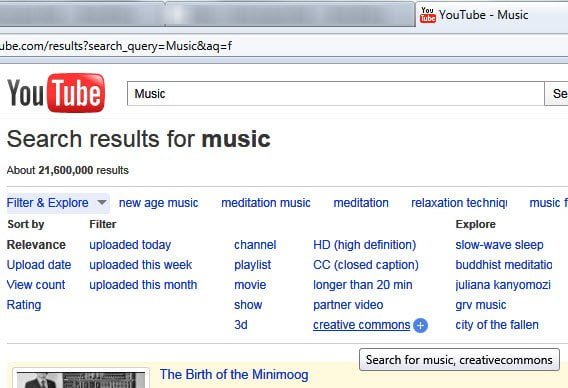Filter by uploaded this week

(141, 265)
